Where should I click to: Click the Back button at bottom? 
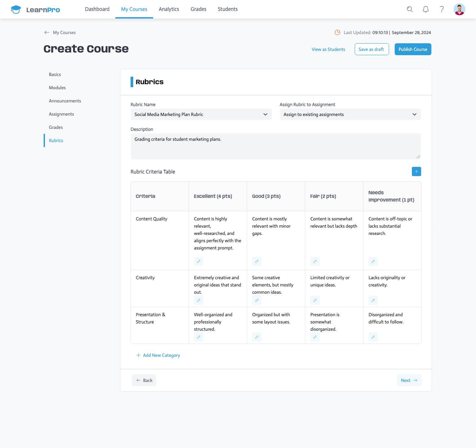pos(144,380)
